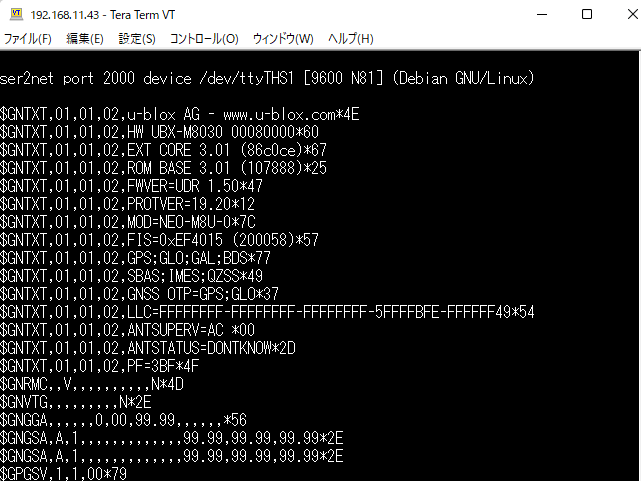Minimize the Tera Term window
641x481 pixels.
542,14
